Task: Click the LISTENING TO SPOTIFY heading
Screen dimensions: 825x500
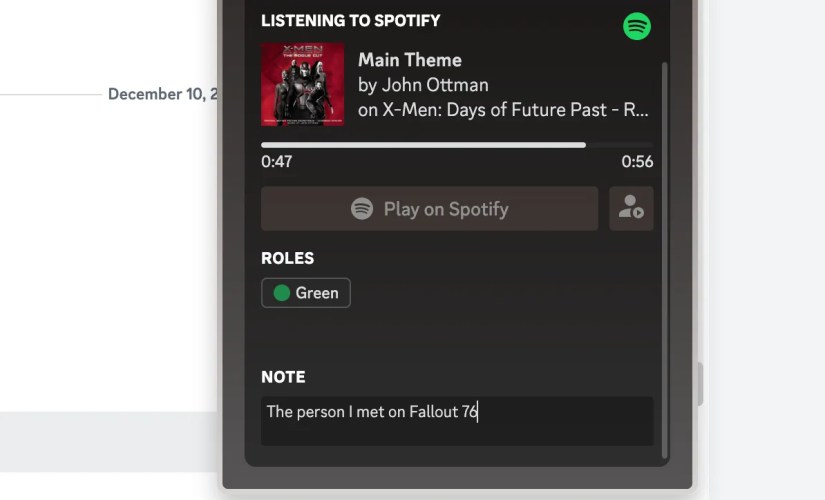Action: click(x=351, y=21)
